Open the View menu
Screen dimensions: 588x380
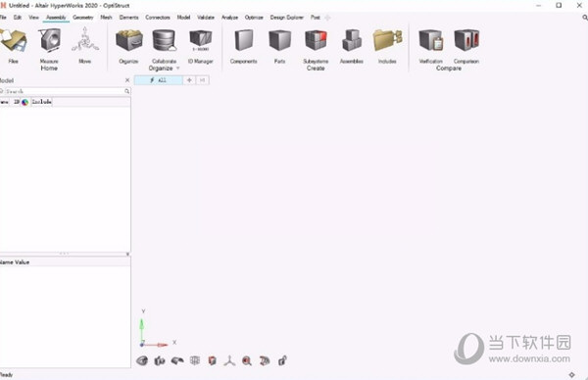33,18
